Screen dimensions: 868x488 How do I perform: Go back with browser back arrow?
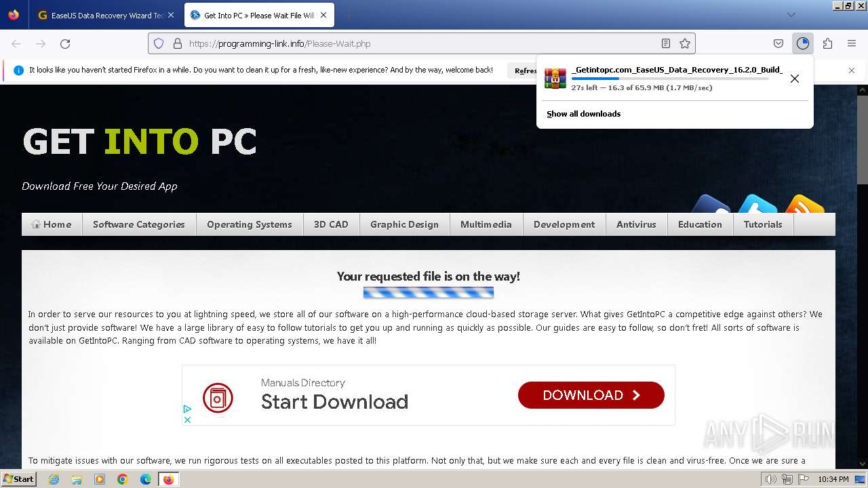coord(16,43)
